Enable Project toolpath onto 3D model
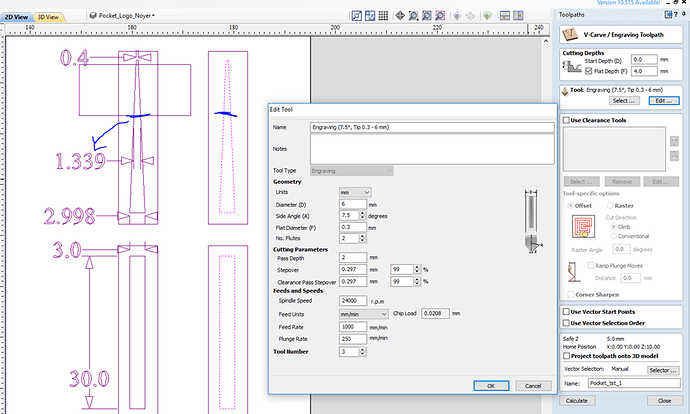 (x=566, y=356)
